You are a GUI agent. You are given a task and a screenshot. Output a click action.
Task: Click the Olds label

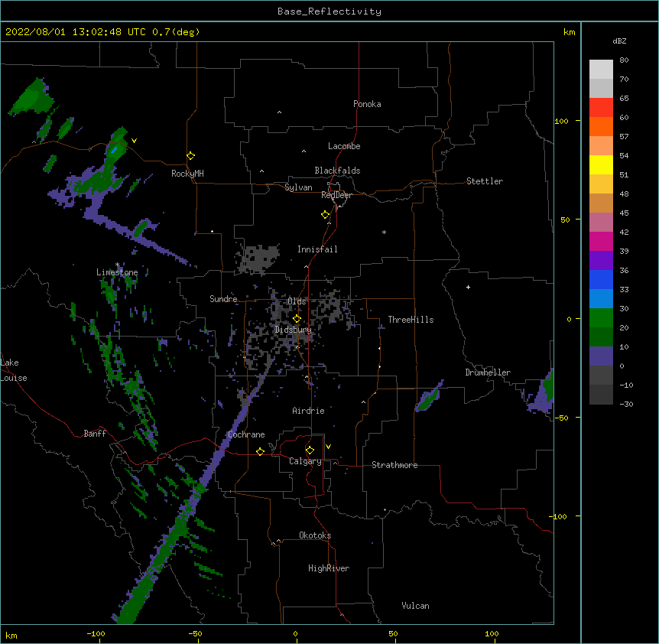click(x=297, y=301)
